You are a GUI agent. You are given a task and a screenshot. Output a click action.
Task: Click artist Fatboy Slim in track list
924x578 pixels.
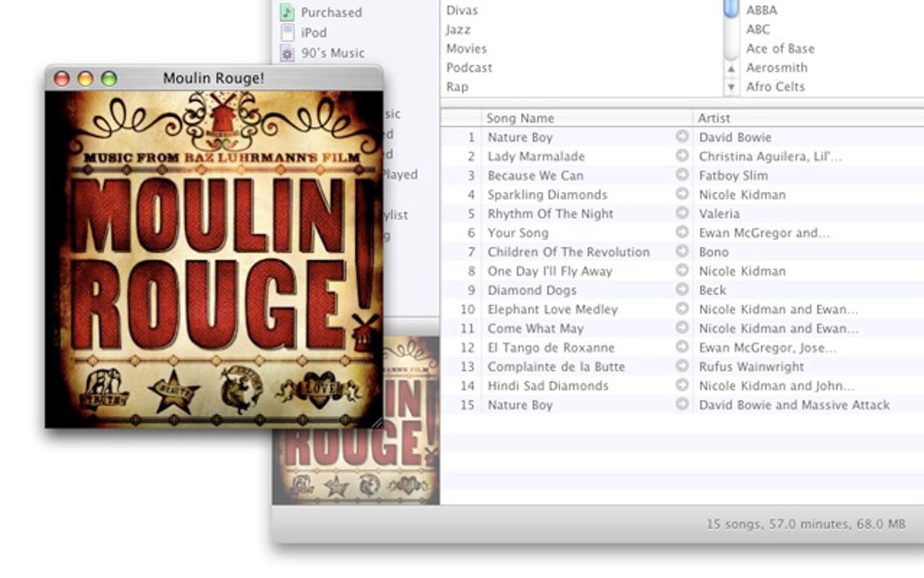(733, 176)
